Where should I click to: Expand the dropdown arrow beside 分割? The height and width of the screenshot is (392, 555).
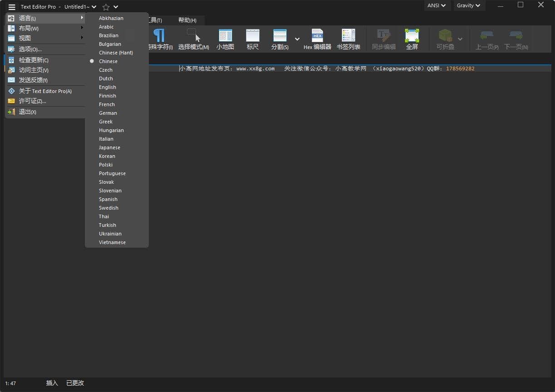click(297, 39)
